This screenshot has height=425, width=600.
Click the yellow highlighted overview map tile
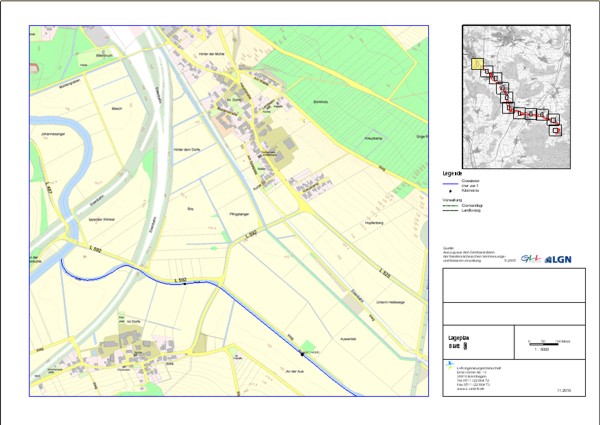coord(478,62)
